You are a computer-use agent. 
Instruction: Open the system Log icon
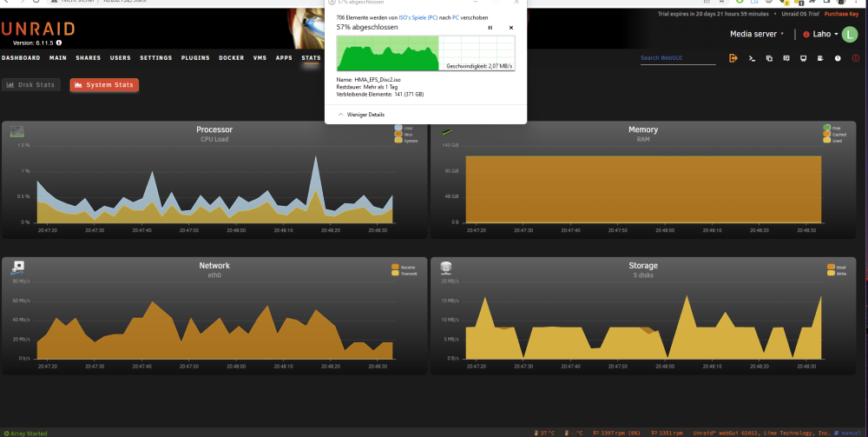820,58
